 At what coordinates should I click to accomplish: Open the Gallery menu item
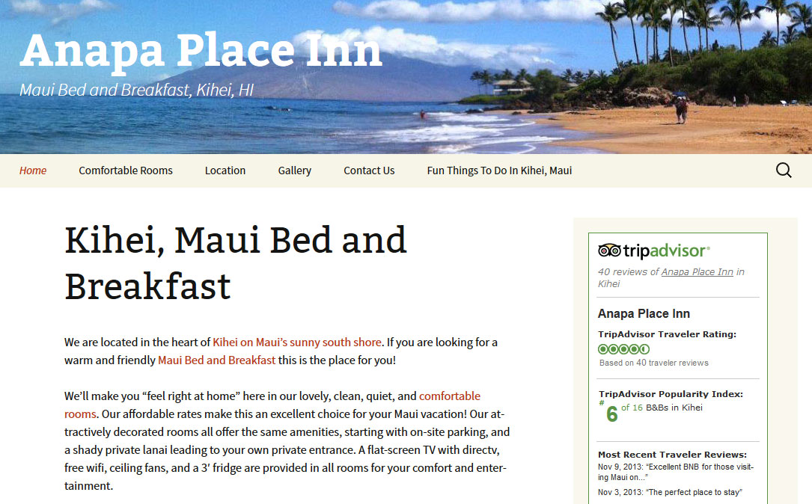point(295,170)
